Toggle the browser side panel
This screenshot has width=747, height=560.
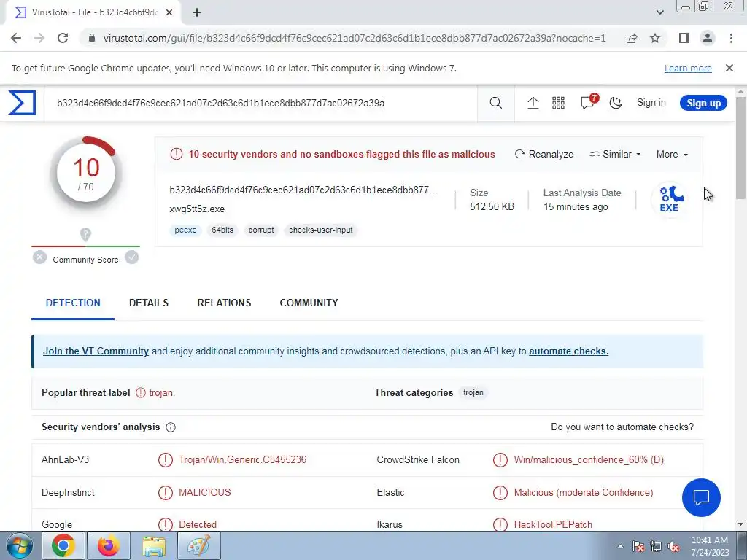click(684, 38)
